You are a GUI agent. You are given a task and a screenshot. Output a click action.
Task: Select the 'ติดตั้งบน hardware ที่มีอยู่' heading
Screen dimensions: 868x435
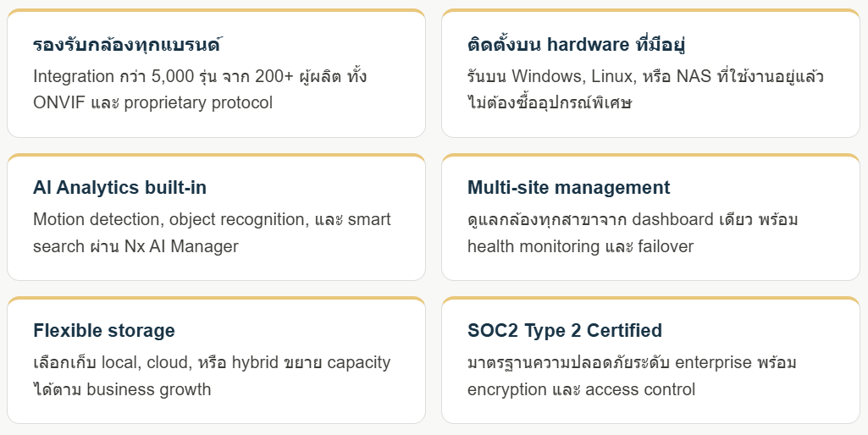click(x=577, y=44)
